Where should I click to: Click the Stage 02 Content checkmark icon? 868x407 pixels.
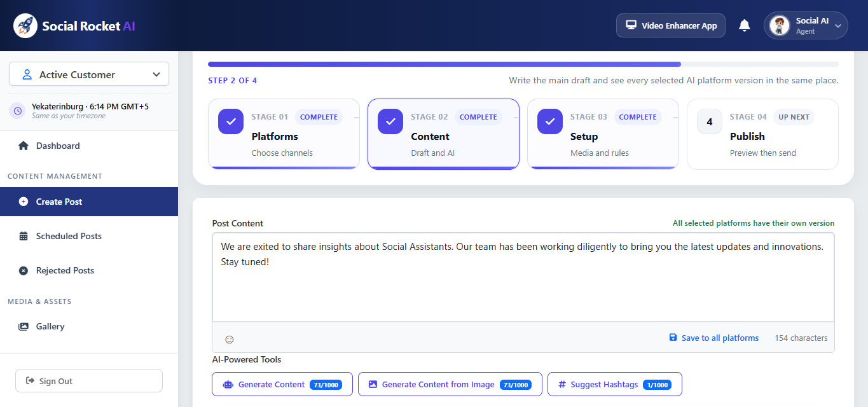click(x=390, y=121)
